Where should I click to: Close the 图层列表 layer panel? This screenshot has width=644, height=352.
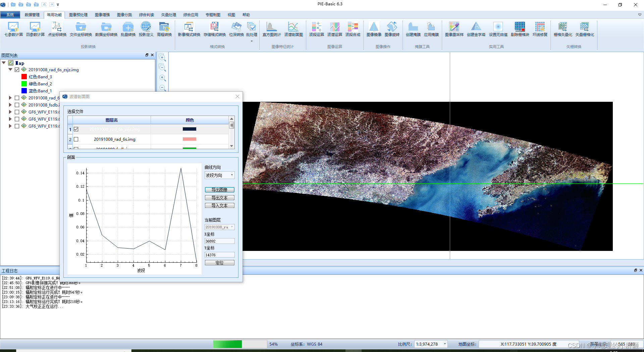click(152, 55)
